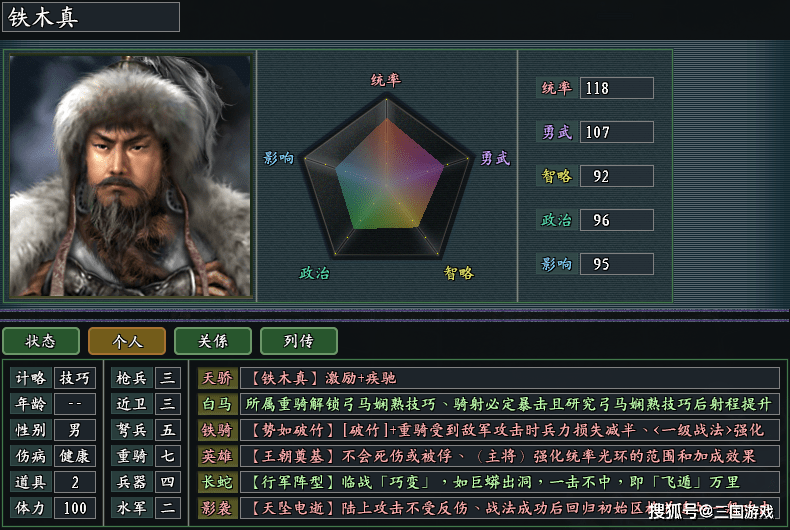The height and width of the screenshot is (530, 790).
Task: Select the 勇武 value box showing 107
Action: [x=616, y=132]
